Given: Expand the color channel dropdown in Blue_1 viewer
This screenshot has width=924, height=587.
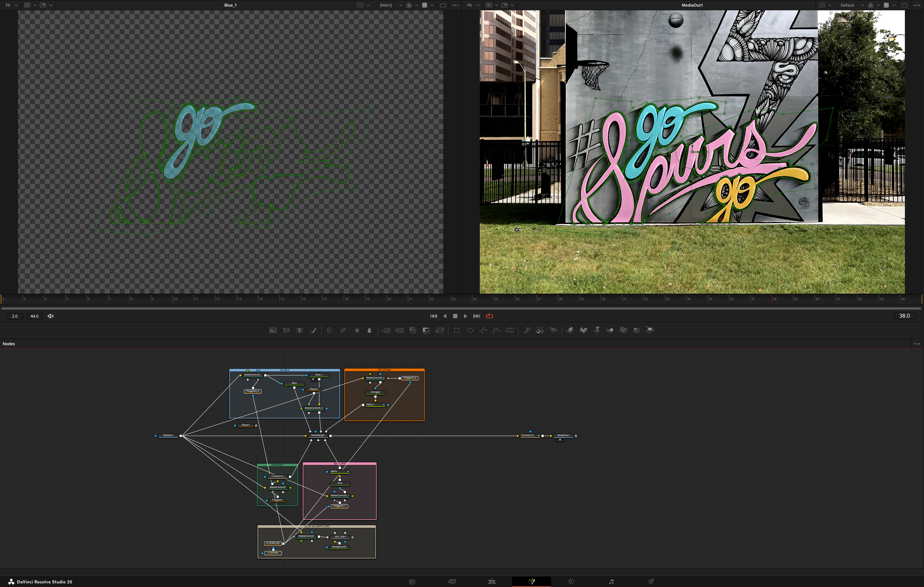Looking at the screenshot, I should [416, 5].
